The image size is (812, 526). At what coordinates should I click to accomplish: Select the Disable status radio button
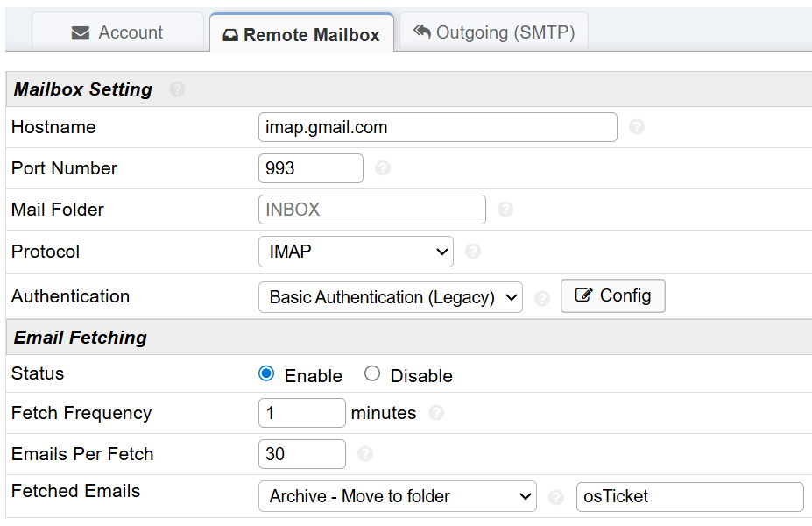[372, 374]
